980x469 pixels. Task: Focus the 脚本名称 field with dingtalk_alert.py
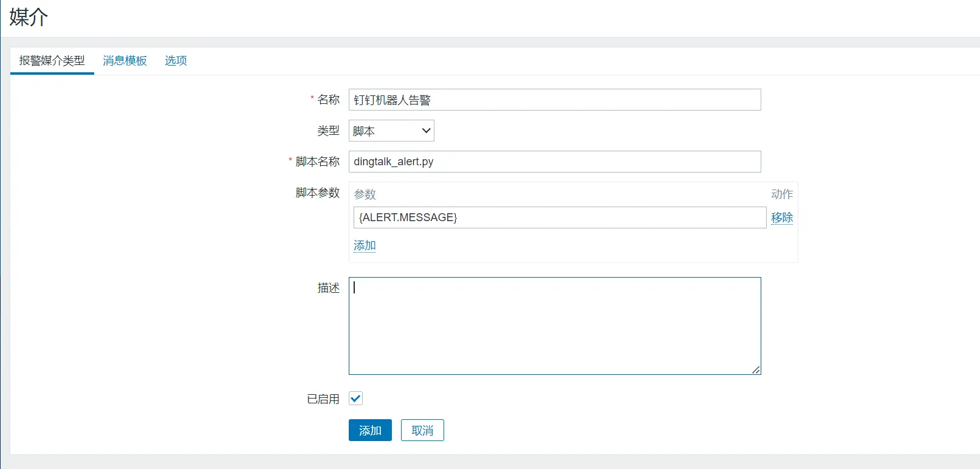[554, 162]
